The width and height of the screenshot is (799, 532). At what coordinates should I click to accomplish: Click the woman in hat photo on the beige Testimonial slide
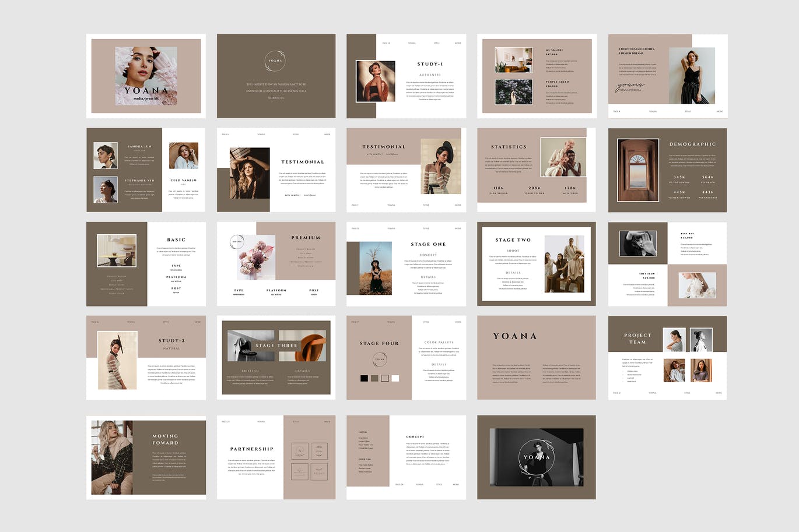click(440, 167)
